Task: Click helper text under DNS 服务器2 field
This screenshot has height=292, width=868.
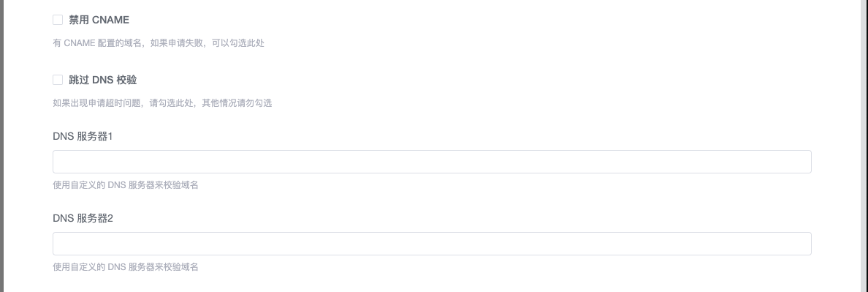Action: [126, 267]
